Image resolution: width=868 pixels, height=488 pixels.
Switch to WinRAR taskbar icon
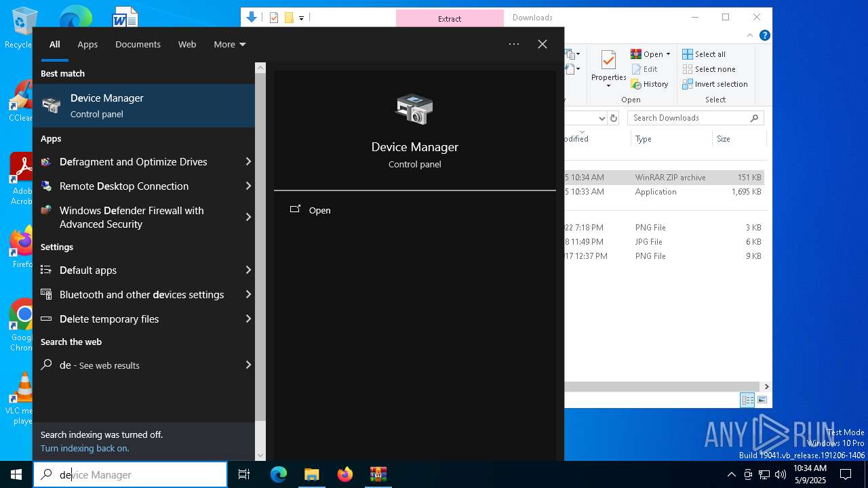click(378, 474)
